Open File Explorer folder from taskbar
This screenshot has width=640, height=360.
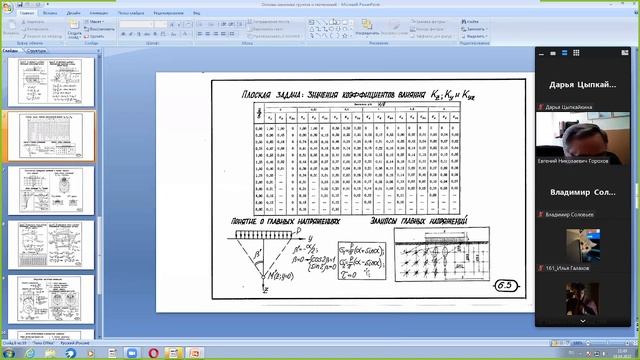tap(50, 353)
